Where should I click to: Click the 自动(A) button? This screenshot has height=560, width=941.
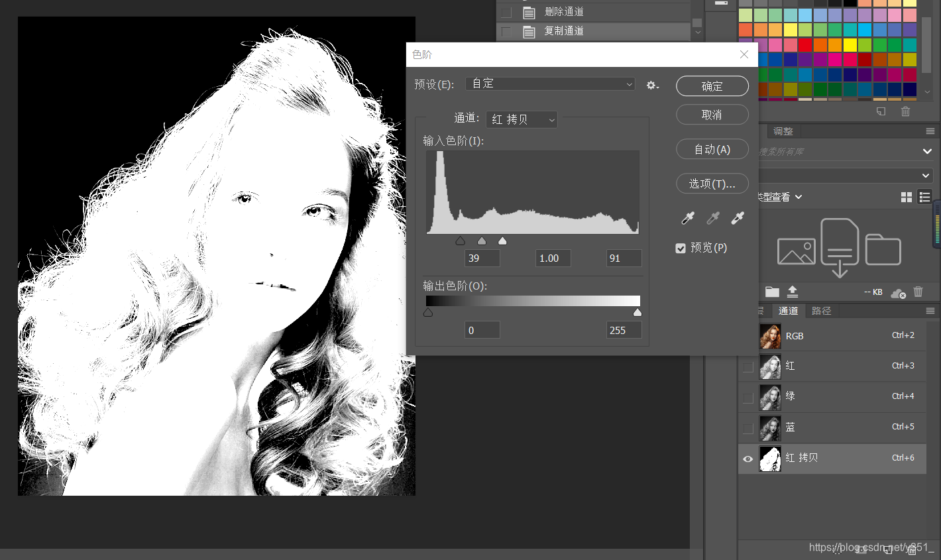coord(712,149)
